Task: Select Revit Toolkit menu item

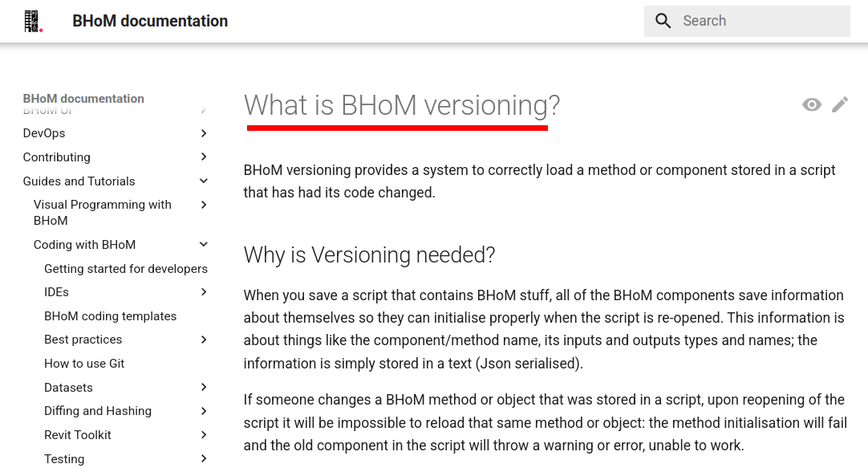Action: tap(78, 435)
